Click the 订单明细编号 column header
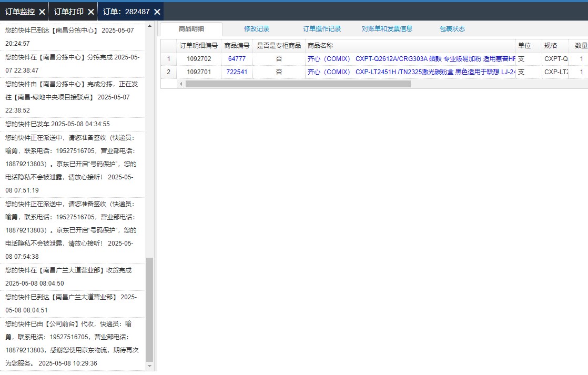The width and height of the screenshot is (588, 375). pyautogui.click(x=199, y=46)
